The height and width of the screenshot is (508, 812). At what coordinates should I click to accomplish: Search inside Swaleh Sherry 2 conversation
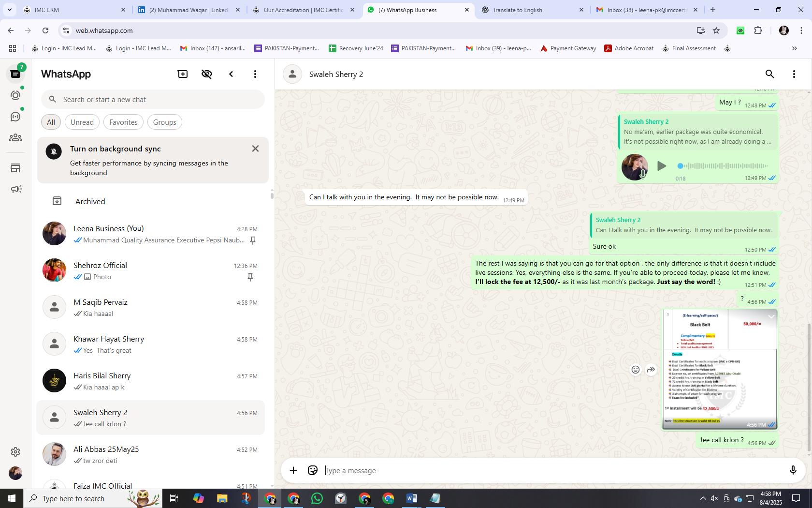pyautogui.click(x=769, y=74)
